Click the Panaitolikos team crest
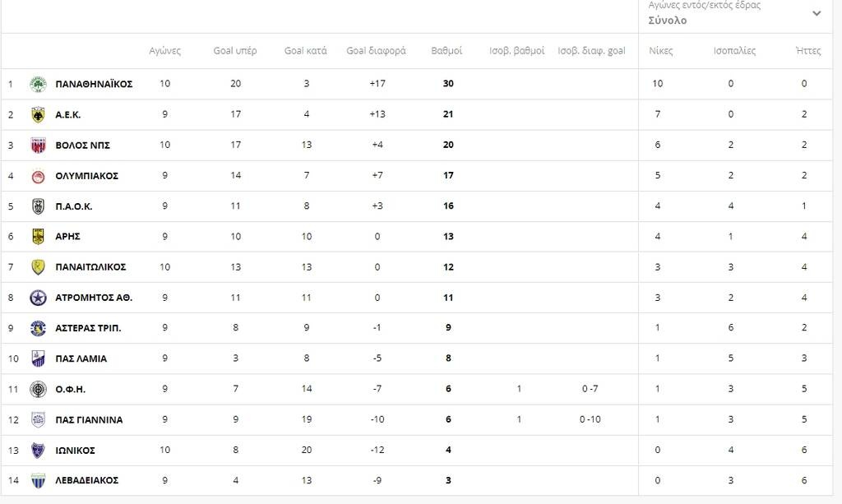 [x=38, y=267]
